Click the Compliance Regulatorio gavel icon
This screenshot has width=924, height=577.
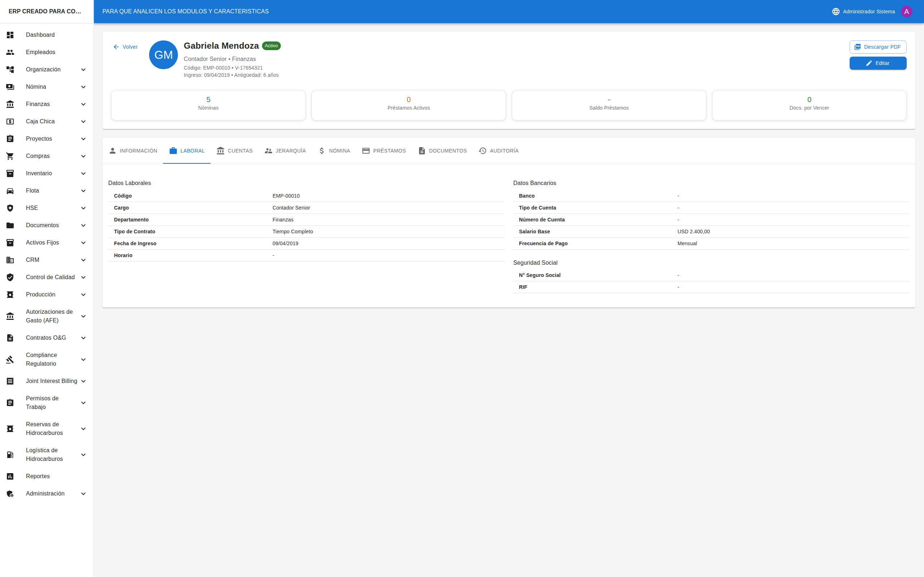(10, 360)
